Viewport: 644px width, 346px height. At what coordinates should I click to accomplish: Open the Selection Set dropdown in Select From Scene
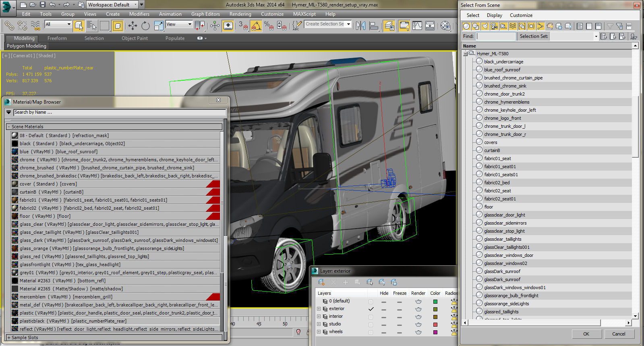(596, 36)
